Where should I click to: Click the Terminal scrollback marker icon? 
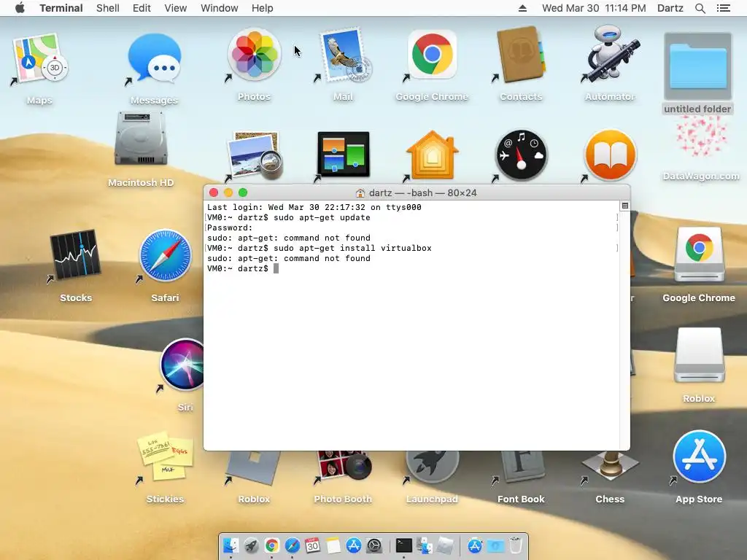click(624, 206)
